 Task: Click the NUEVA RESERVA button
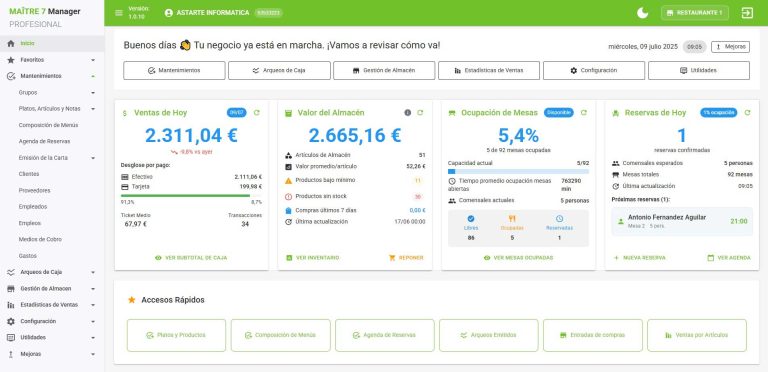(x=640, y=257)
